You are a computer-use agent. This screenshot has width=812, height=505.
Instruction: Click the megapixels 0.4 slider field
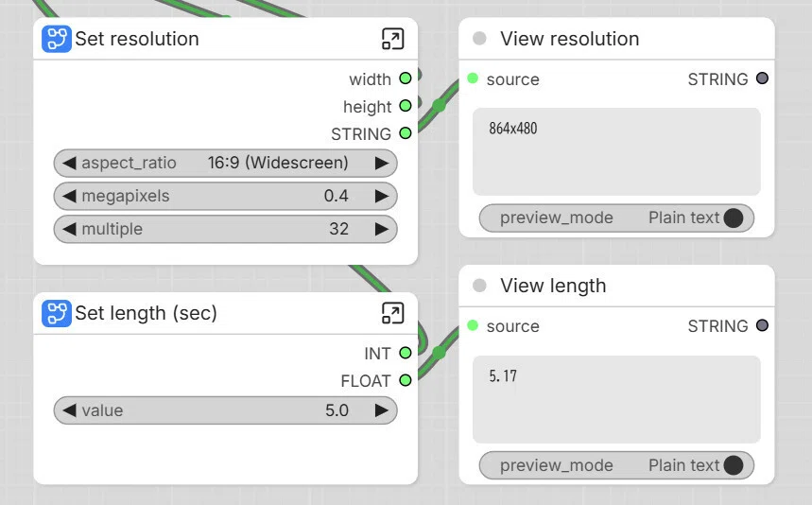click(x=225, y=197)
